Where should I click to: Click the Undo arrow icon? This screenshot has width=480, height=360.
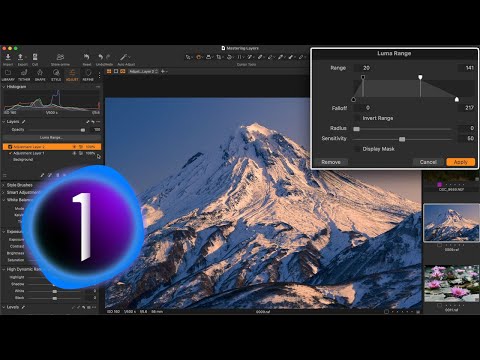[100, 57]
